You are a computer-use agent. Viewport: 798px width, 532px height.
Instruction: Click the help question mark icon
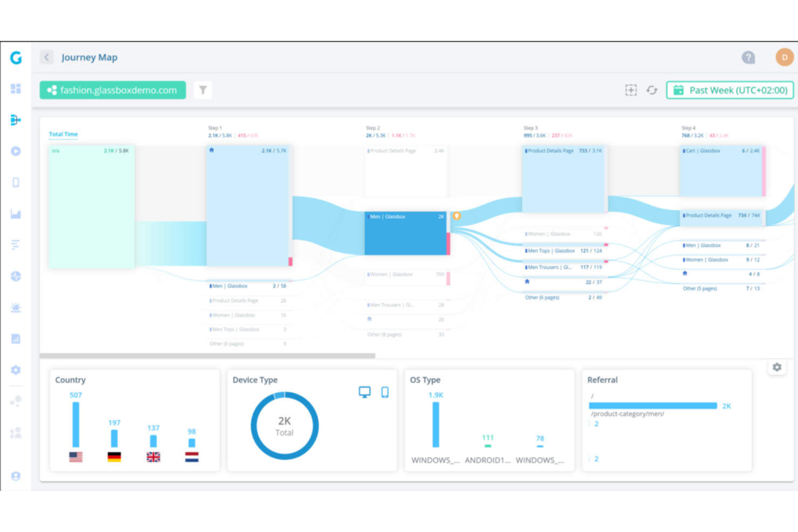pyautogui.click(x=748, y=57)
